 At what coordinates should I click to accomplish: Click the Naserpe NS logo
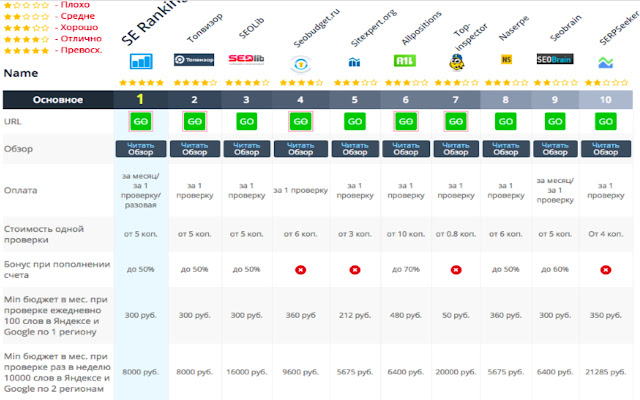tap(506, 60)
